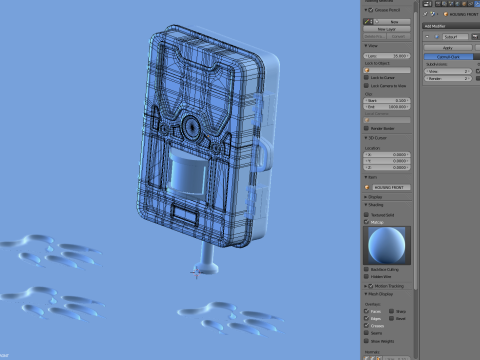Image resolution: width=480 pixels, height=360 pixels.
Task: Uncheck the Faces overlay checkbox
Action: click(x=366, y=311)
